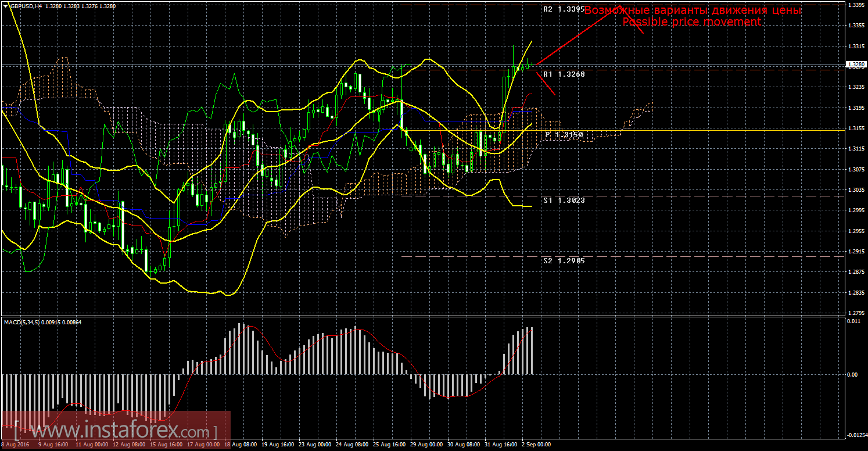This screenshot has width=868, height=451.
Task: Click the 29 Aug 00:00 time label
Action: pos(427,445)
